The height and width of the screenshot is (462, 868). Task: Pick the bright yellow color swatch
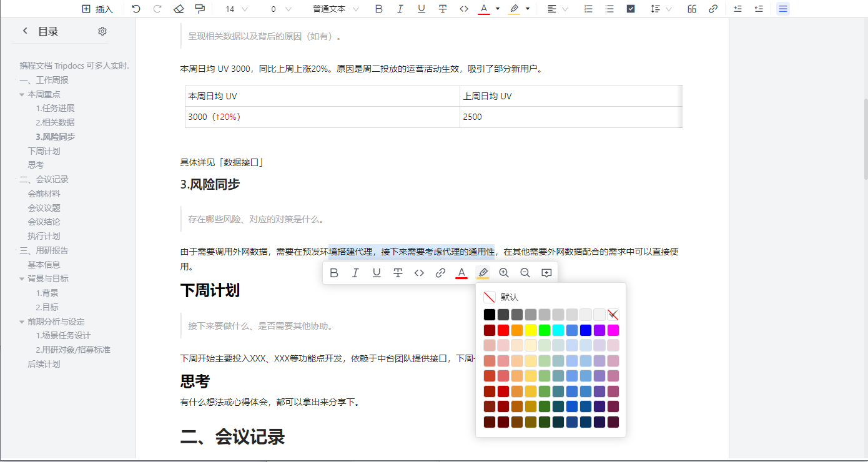point(531,330)
